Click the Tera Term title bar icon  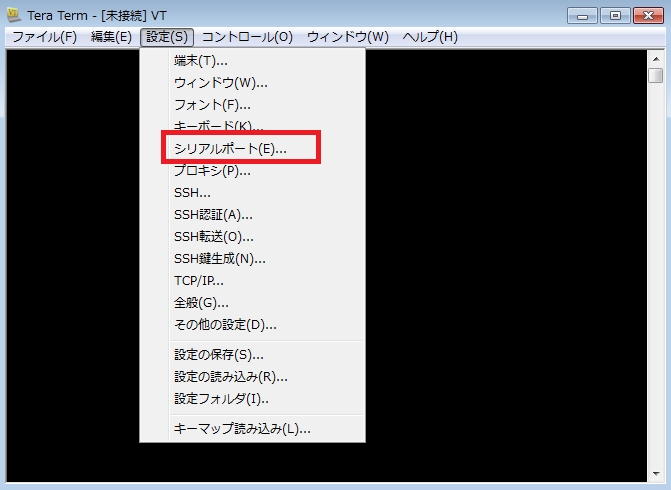(x=14, y=15)
